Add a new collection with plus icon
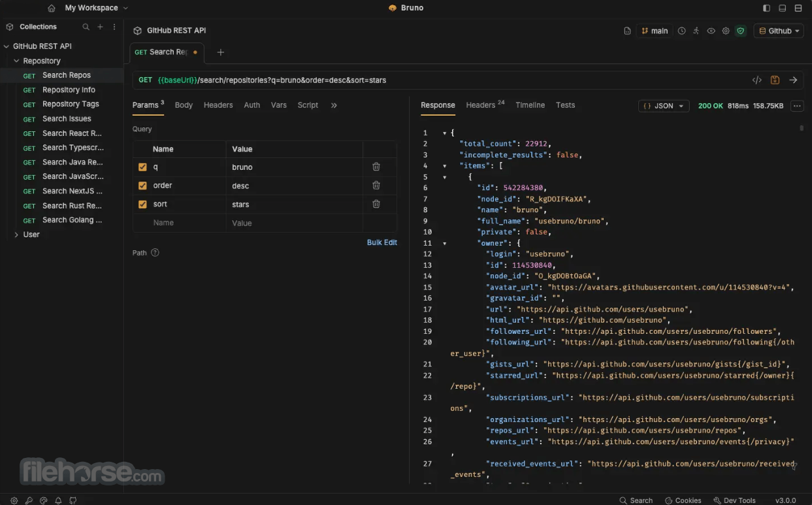812x505 pixels. (100, 27)
